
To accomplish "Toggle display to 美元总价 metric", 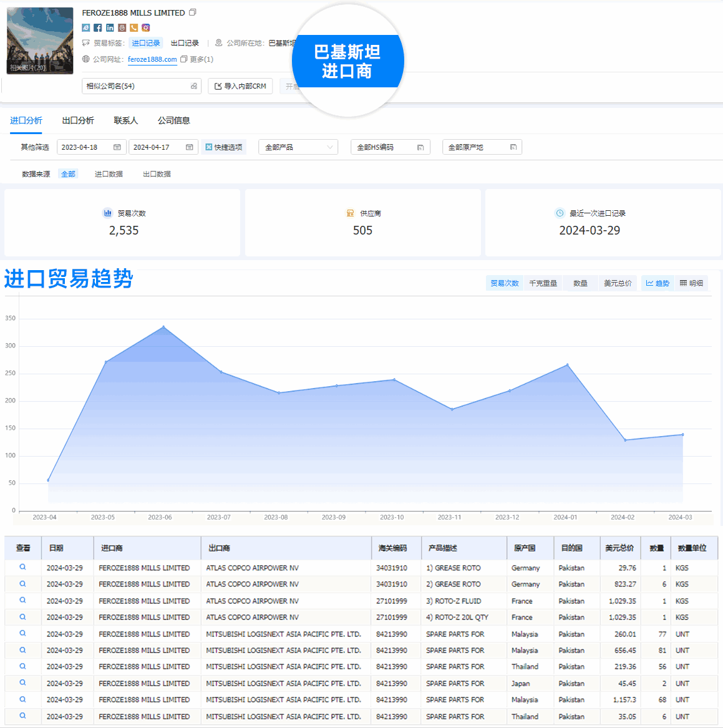I will pyautogui.click(x=618, y=283).
